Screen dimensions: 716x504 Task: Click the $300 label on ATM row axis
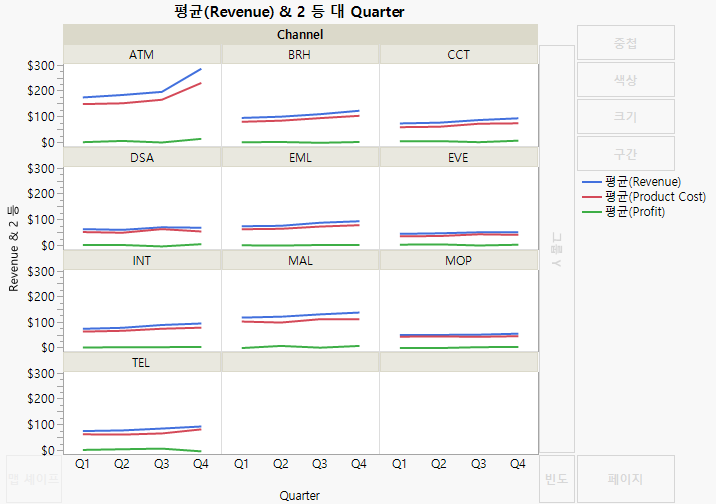point(41,66)
